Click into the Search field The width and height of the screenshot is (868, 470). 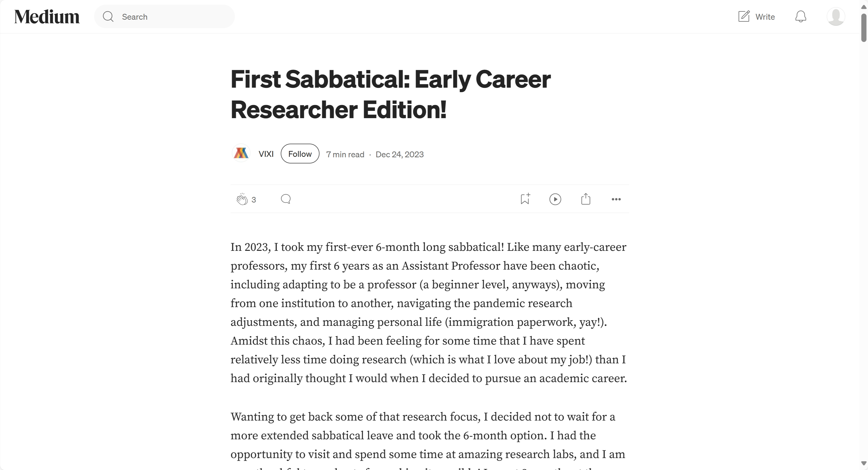point(164,16)
